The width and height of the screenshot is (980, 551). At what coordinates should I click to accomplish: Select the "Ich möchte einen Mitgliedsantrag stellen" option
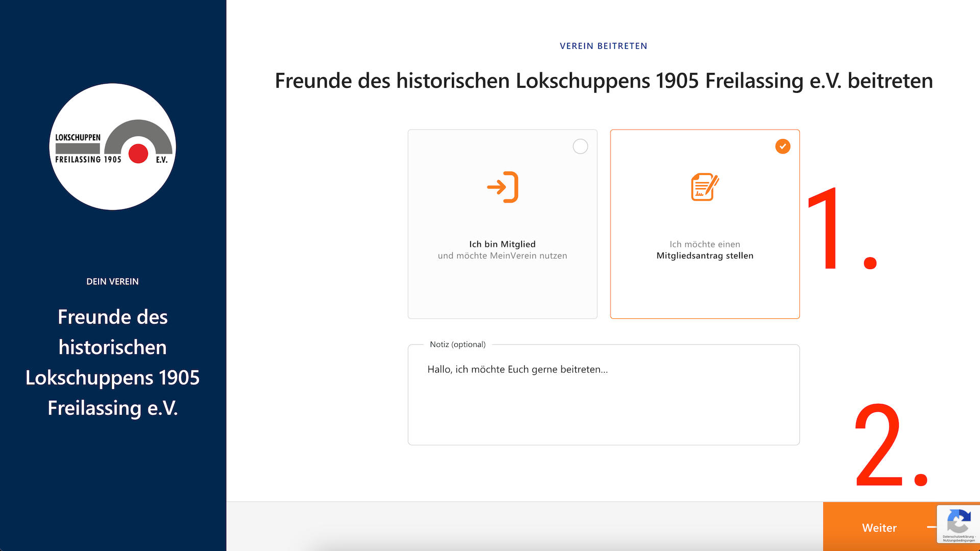[x=705, y=223]
